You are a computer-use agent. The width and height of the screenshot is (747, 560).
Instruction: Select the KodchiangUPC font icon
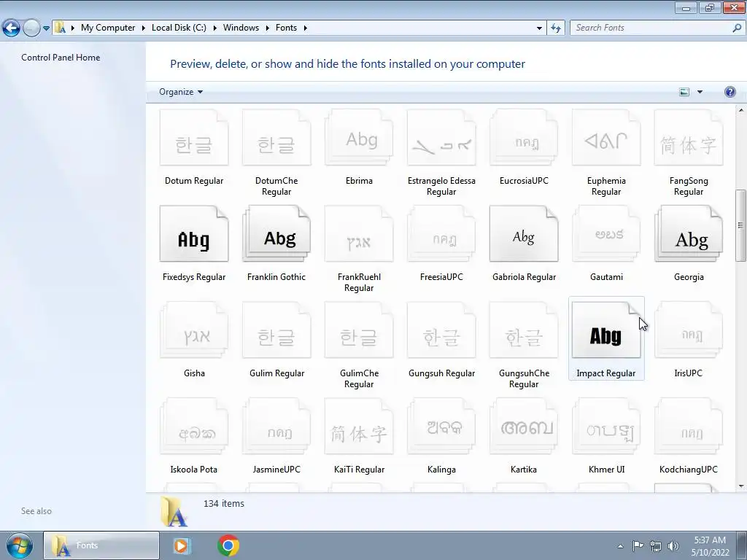pos(689,426)
